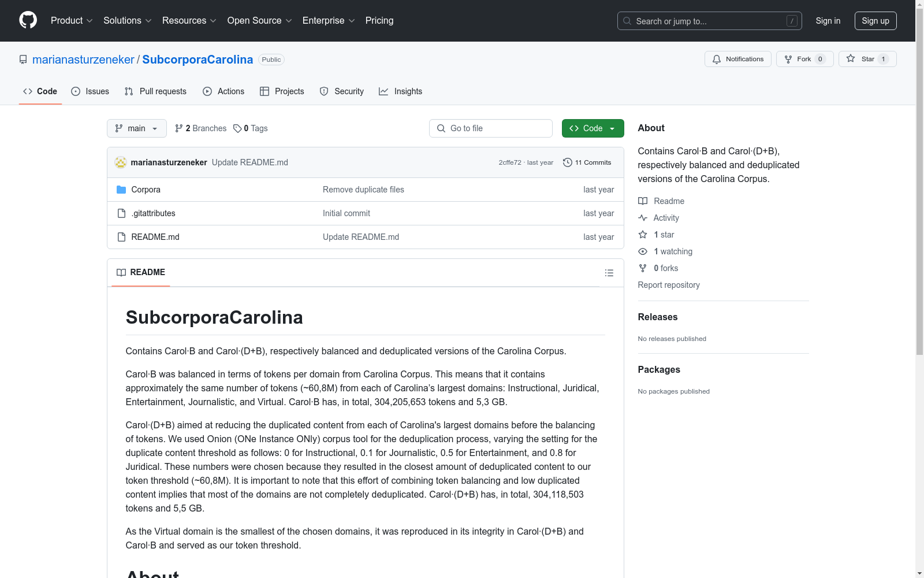The height and width of the screenshot is (578, 924).
Task: Click the page vertical scrollbar thumb
Action: (919, 181)
